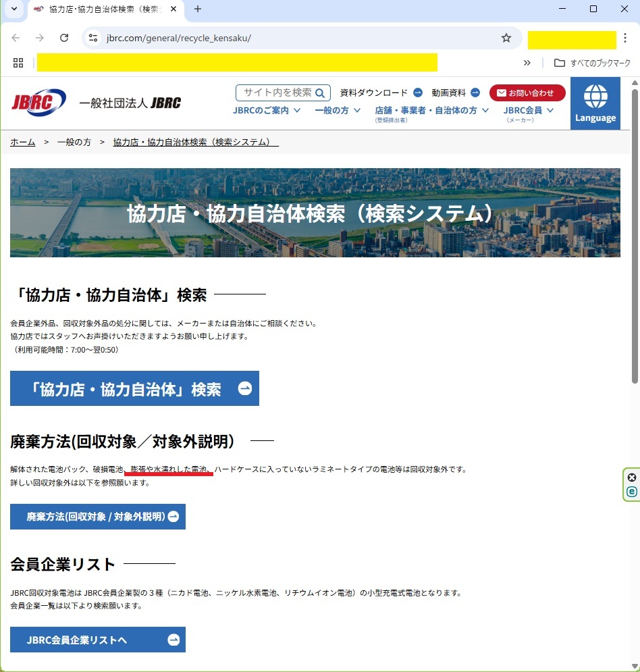
Task: Bookmark this page with star icon
Action: [506, 38]
